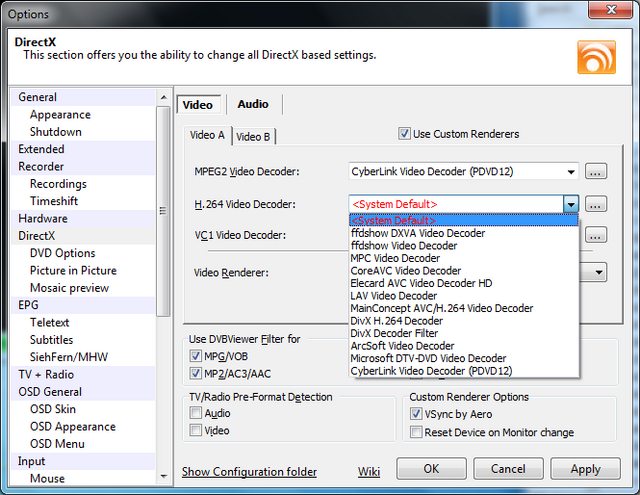
Task: Open the Video Renderer dropdown arrow
Action: (599, 272)
